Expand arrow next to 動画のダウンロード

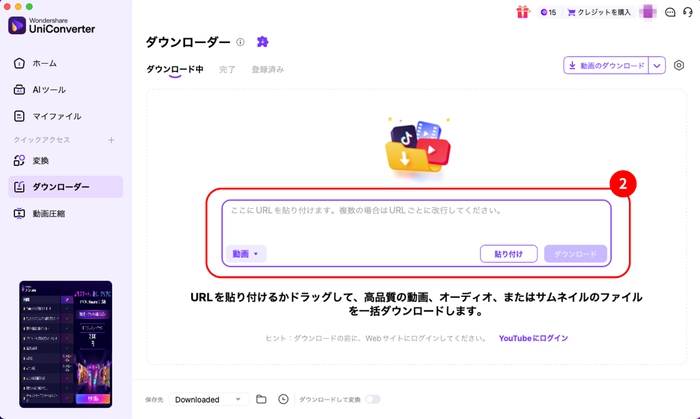click(x=657, y=66)
